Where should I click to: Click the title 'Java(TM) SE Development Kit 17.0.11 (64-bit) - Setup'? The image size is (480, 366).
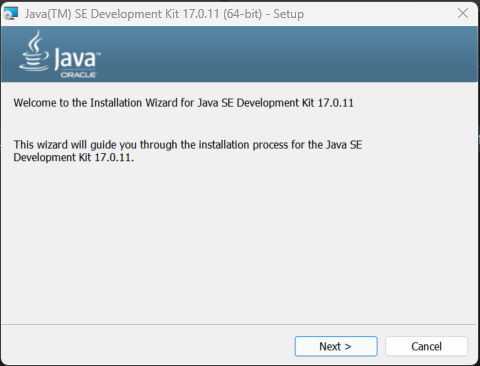point(164,14)
